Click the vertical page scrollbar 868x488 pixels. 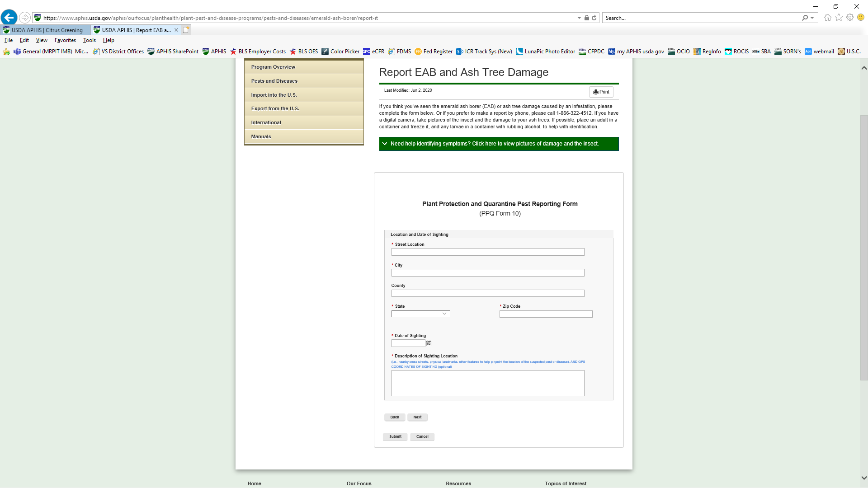point(863,248)
